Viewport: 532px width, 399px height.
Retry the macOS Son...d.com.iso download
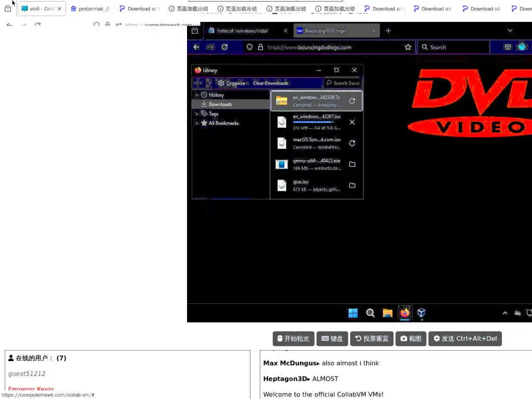(x=352, y=143)
